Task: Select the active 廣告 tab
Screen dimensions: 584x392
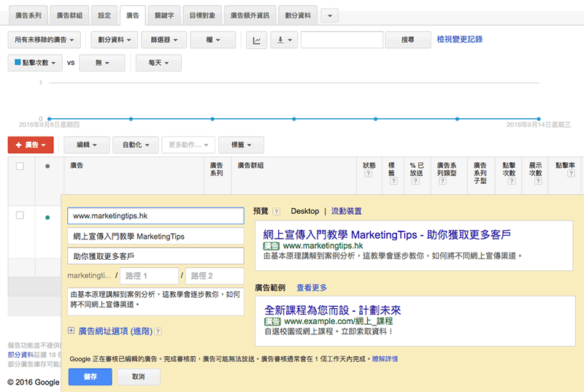Action: 133,15
